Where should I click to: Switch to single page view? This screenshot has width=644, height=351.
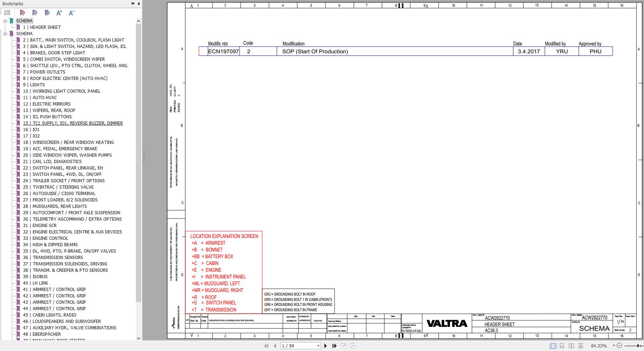click(x=553, y=346)
